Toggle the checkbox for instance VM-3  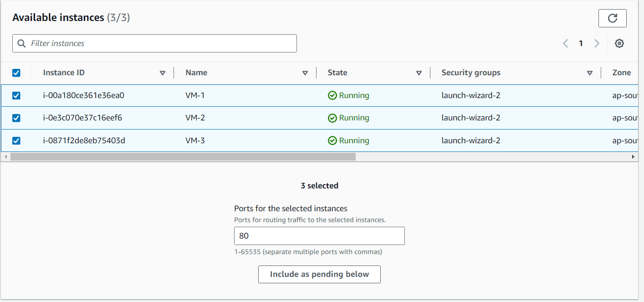(x=16, y=141)
